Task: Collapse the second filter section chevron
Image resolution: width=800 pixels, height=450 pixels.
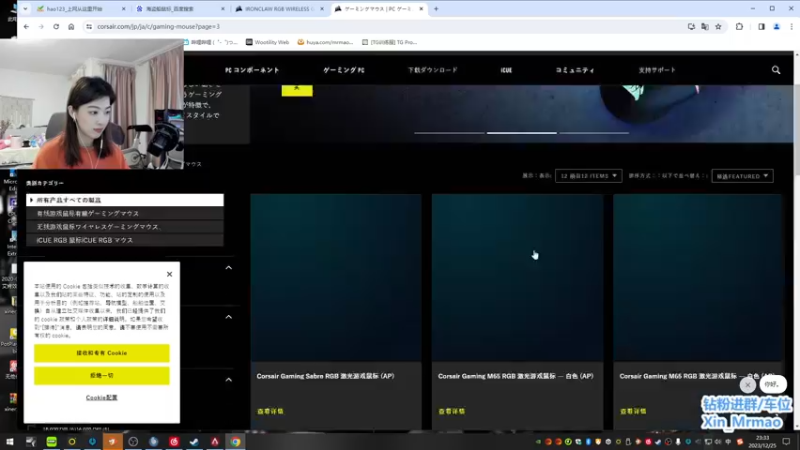Action: coord(229,317)
